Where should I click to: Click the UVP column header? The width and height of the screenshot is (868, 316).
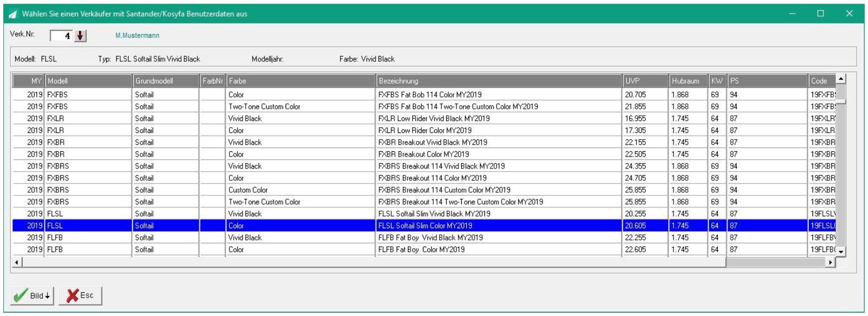[x=646, y=81]
